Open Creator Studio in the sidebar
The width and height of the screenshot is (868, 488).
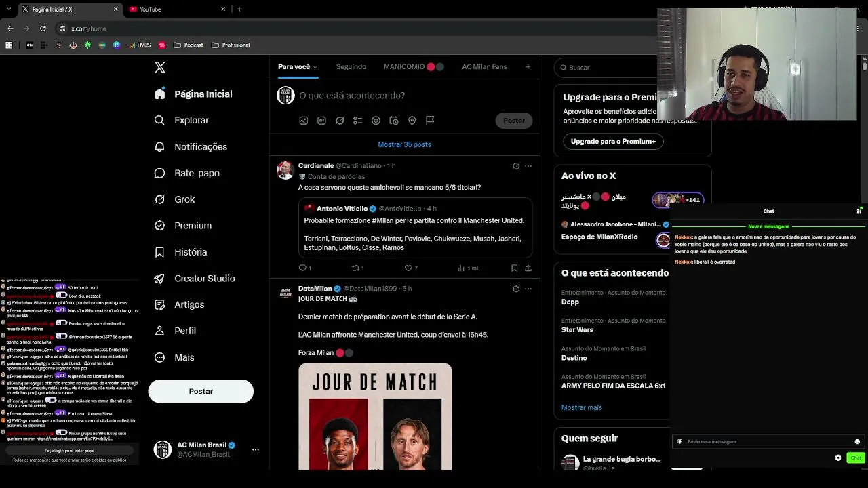pos(195,279)
